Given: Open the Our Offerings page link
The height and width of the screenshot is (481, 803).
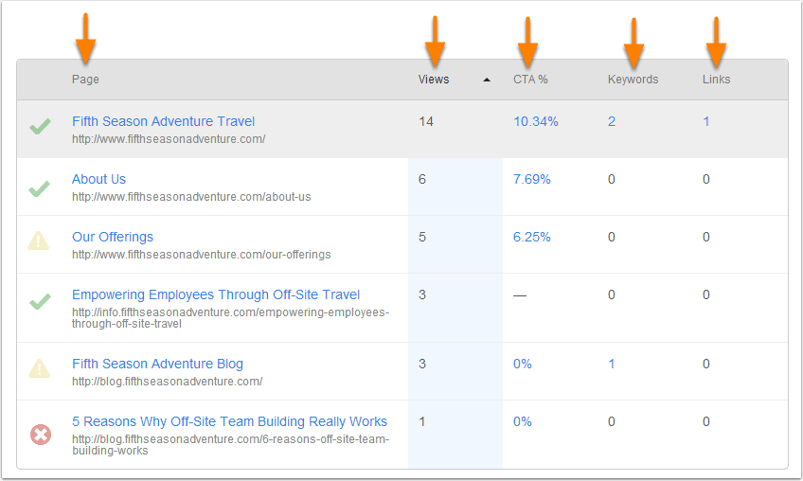Looking at the screenshot, I should pos(113,237).
